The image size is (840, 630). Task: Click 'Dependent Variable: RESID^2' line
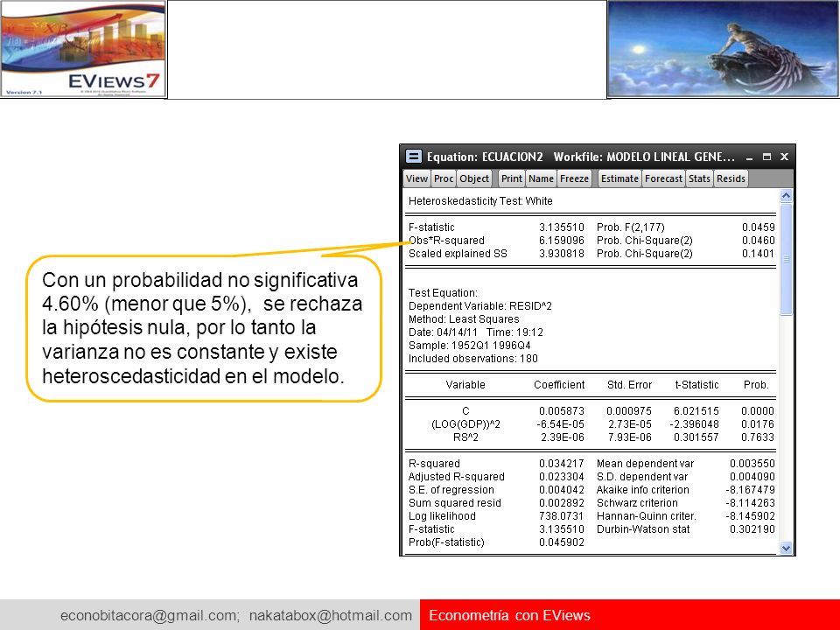[x=480, y=306]
